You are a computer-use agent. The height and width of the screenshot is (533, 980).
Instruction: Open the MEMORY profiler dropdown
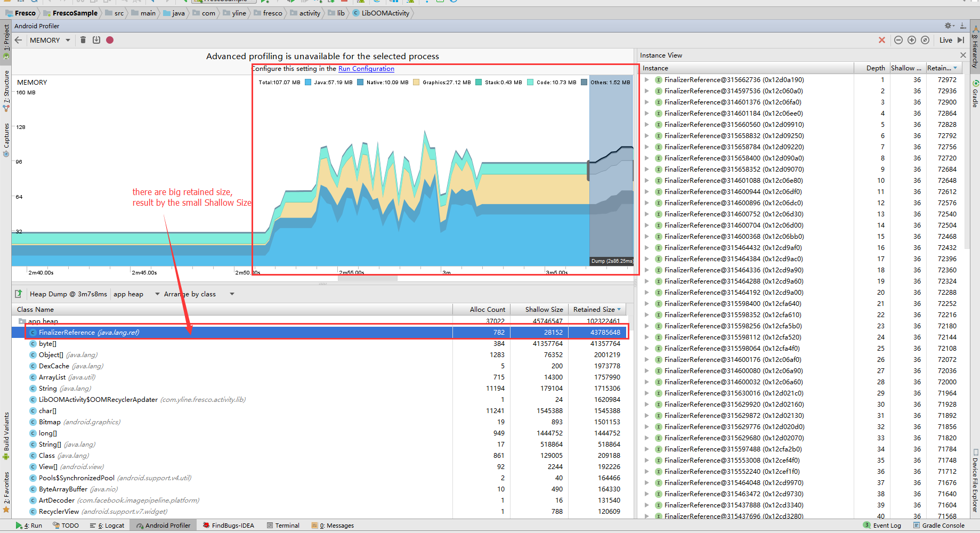click(x=50, y=40)
